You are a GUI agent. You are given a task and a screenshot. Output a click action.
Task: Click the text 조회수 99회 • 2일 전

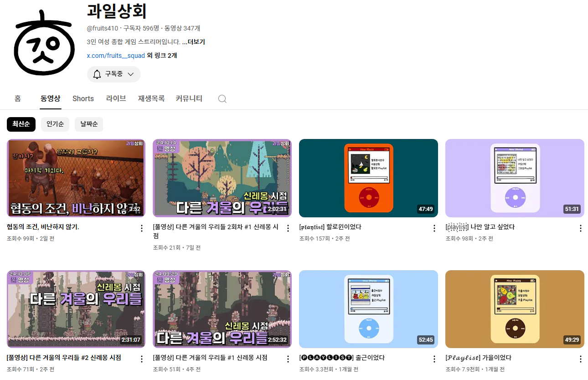point(31,238)
